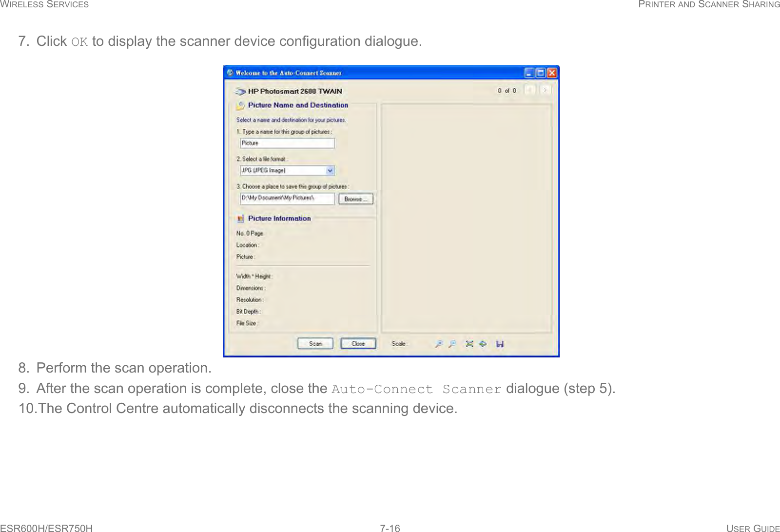780x532 pixels.
Task: Click the Picture Information icon
Action: click(240, 219)
